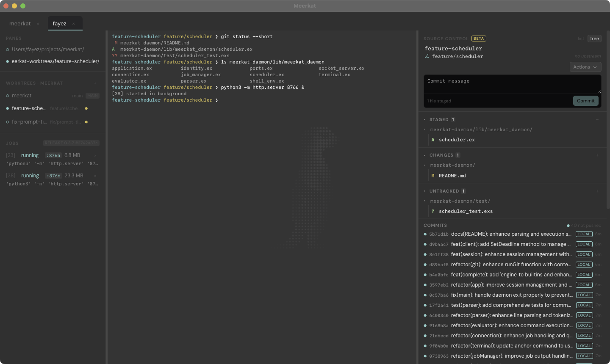The image size is (610, 364).
Task: Click the circle marker of Users/fayez/projects/meerkat pane
Action: tap(8, 50)
